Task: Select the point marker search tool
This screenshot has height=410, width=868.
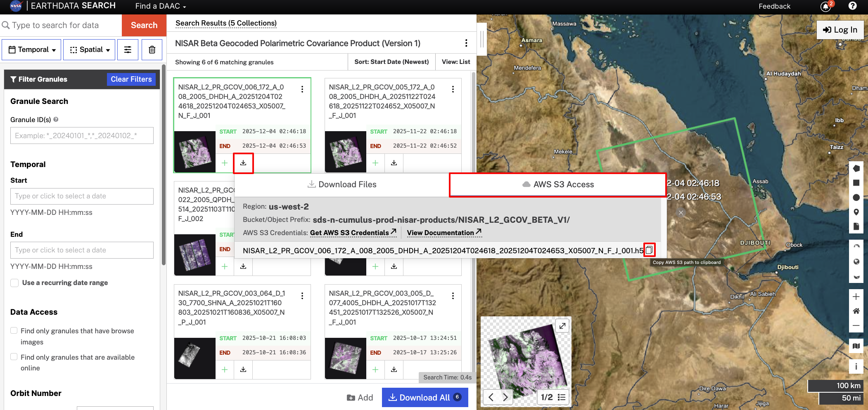Action: point(856,212)
